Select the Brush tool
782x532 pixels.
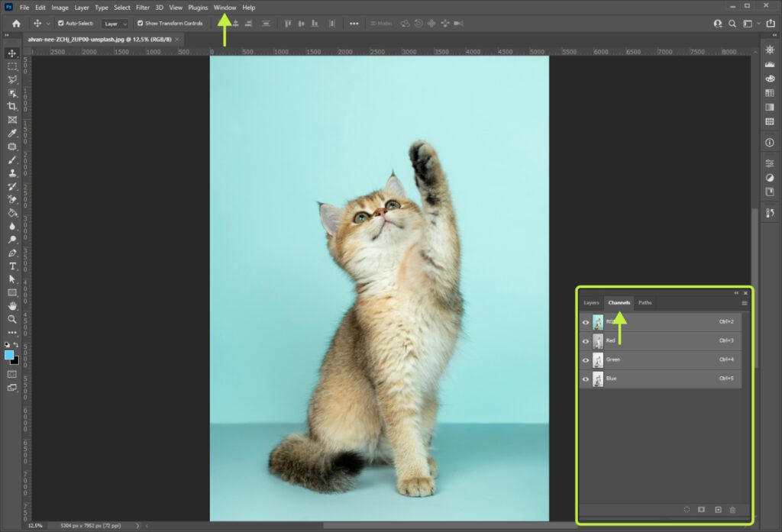click(12, 160)
